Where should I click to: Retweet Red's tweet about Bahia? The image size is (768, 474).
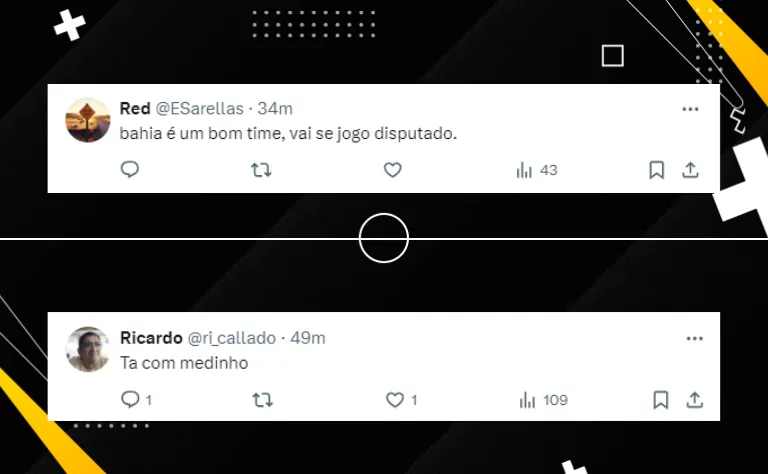(x=261, y=170)
